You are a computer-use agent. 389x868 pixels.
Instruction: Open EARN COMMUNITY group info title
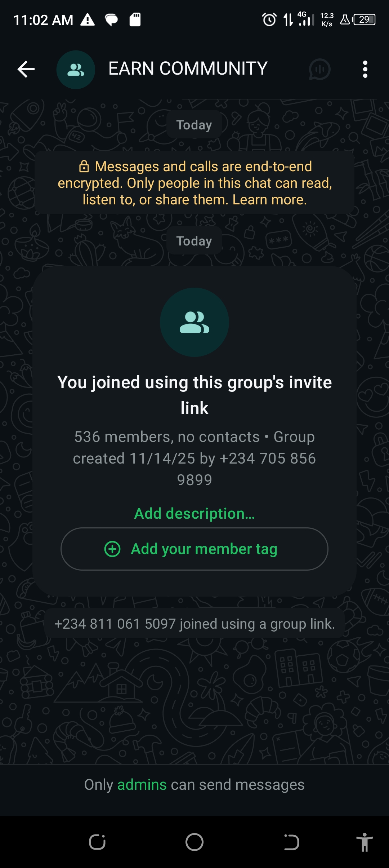(x=188, y=68)
